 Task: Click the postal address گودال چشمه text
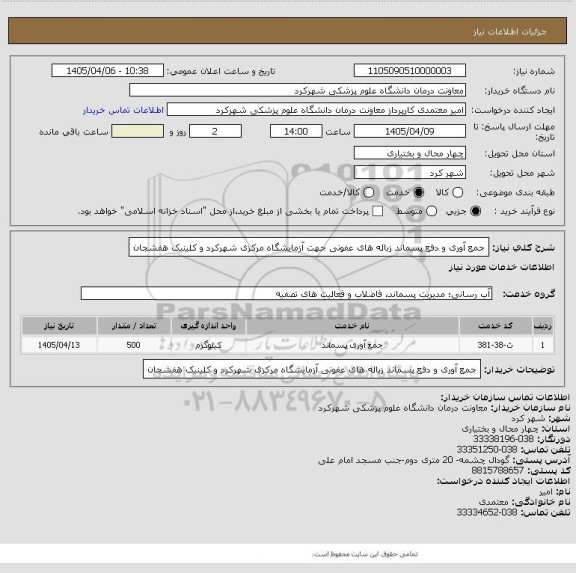414,460
